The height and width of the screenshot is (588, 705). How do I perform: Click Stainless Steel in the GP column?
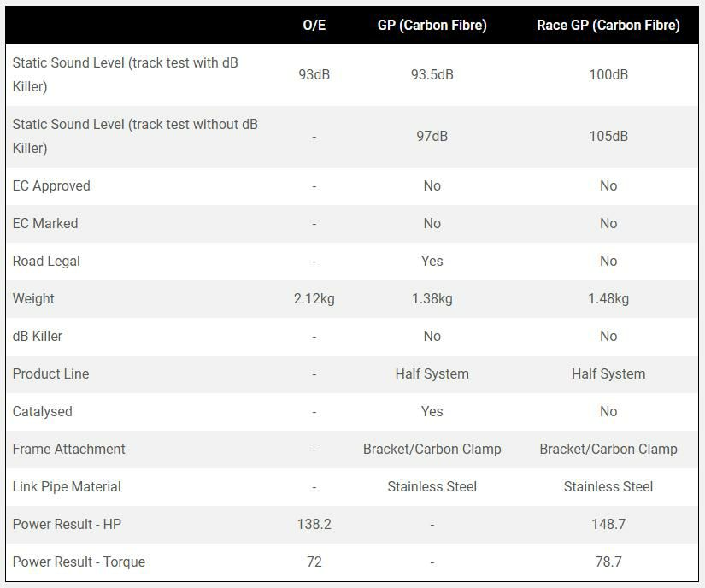pos(432,486)
